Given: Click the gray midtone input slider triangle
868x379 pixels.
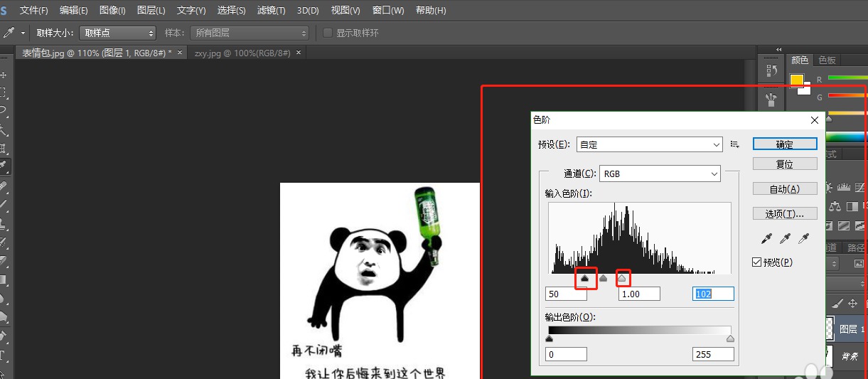Looking at the screenshot, I should [x=604, y=279].
